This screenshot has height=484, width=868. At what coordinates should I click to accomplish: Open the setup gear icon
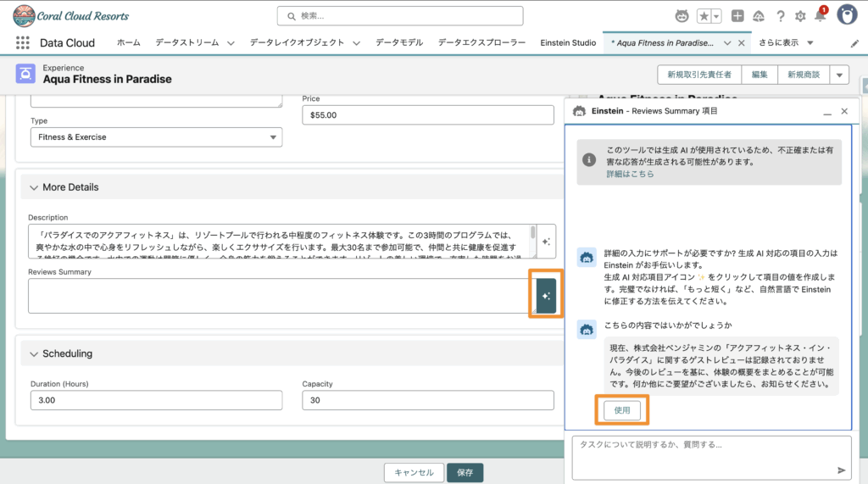coord(800,16)
